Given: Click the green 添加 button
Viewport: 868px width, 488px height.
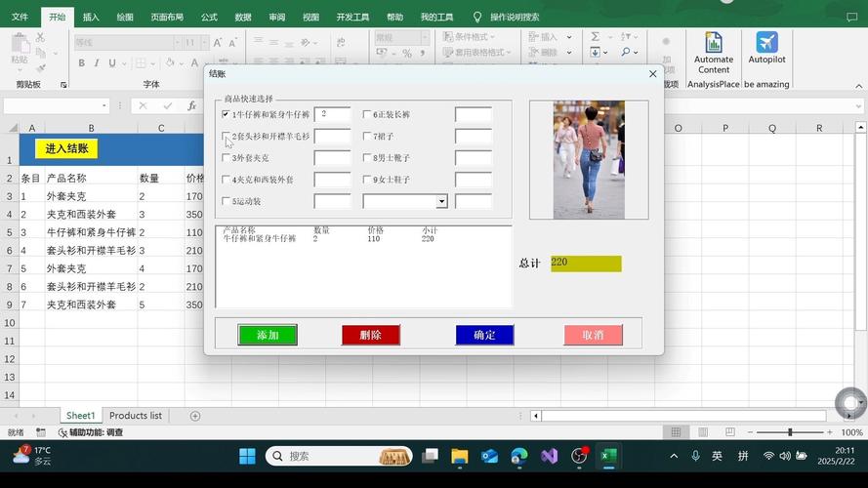Looking at the screenshot, I should (268, 335).
